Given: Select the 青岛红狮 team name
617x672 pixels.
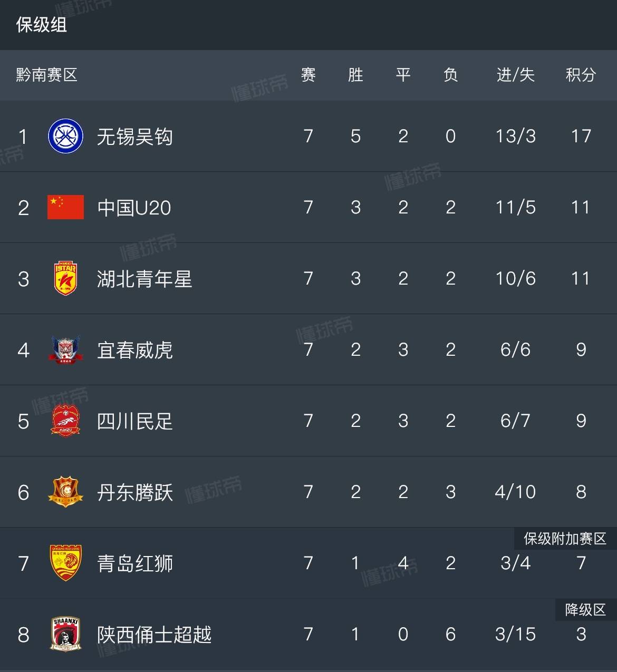Looking at the screenshot, I should (135, 563).
